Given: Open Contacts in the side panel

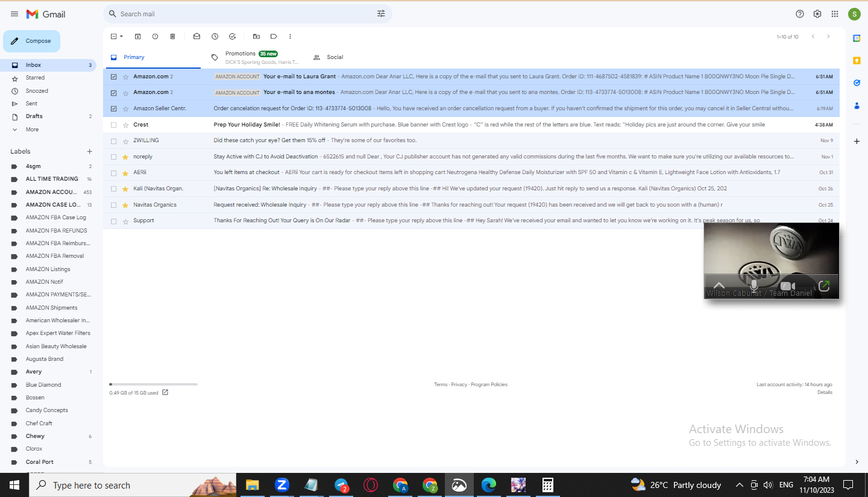Looking at the screenshot, I should (857, 105).
